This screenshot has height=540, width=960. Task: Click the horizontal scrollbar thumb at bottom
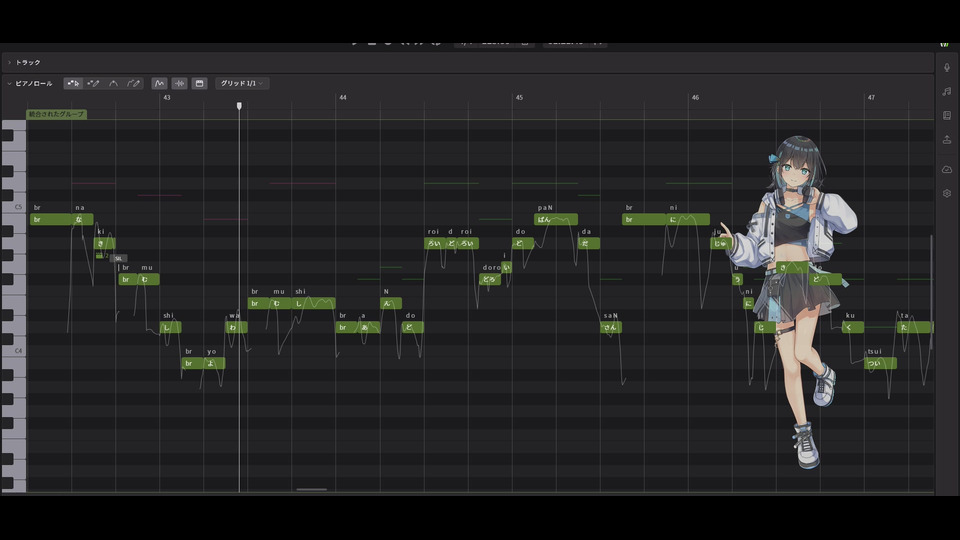[312, 489]
